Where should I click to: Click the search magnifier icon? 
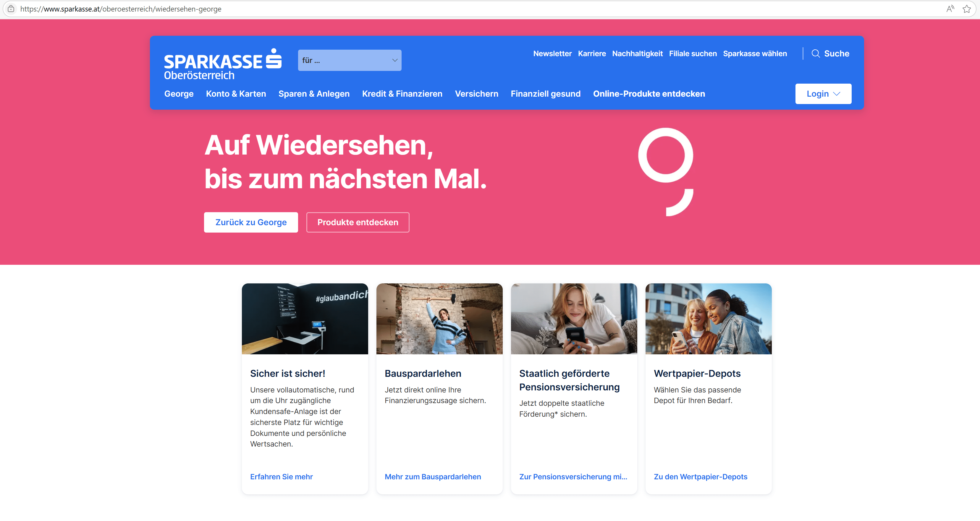815,53
